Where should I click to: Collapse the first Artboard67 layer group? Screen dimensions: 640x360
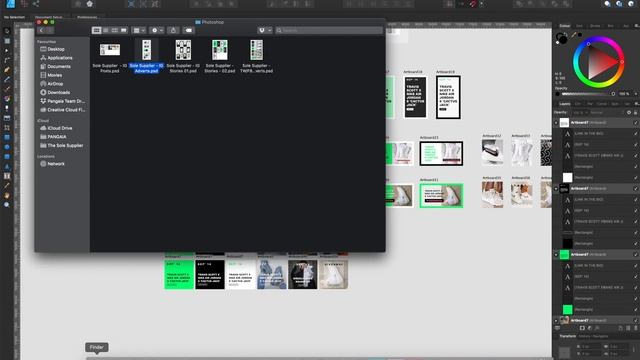pos(556,122)
